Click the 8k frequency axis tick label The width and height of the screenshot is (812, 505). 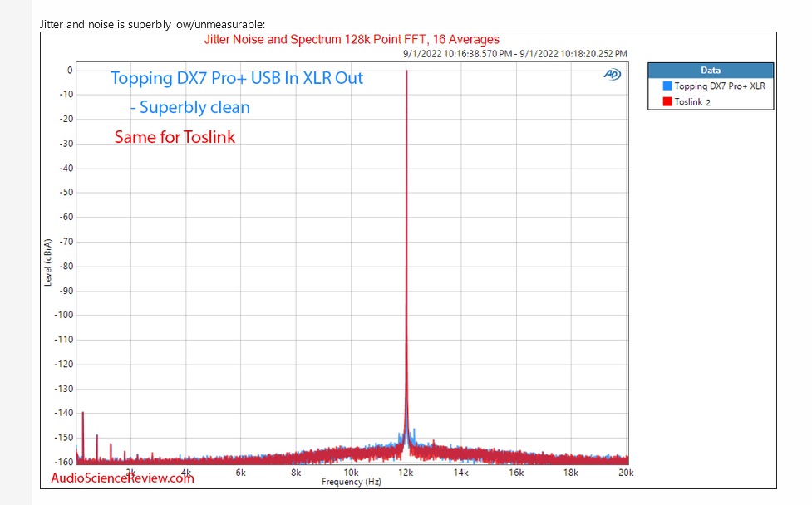click(296, 473)
